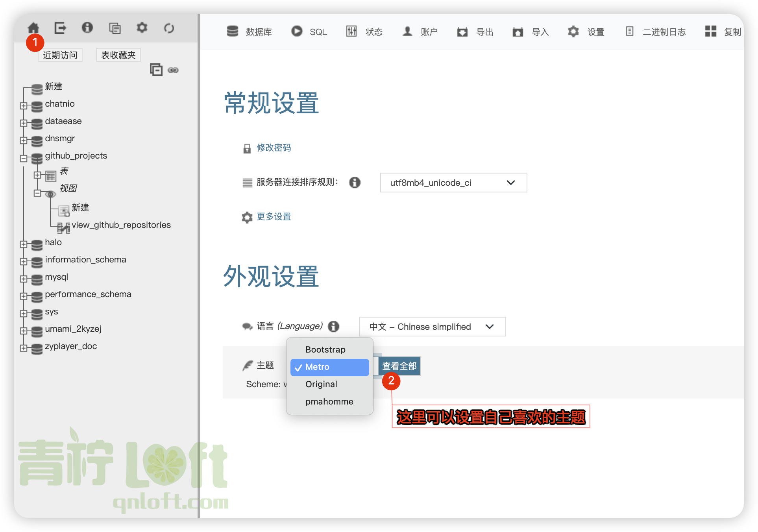The width and height of the screenshot is (758, 532).
Task: Open navigation panel settings gear icon
Action: [x=142, y=28]
